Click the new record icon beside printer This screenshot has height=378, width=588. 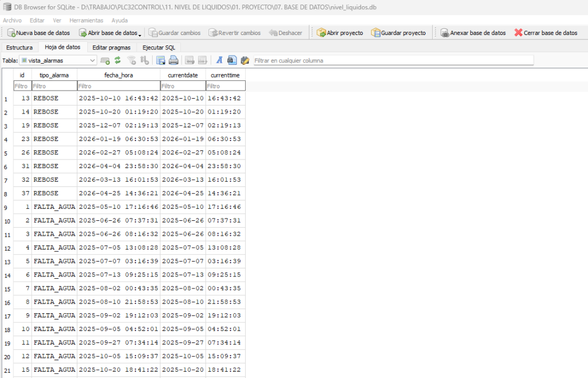[x=189, y=60]
